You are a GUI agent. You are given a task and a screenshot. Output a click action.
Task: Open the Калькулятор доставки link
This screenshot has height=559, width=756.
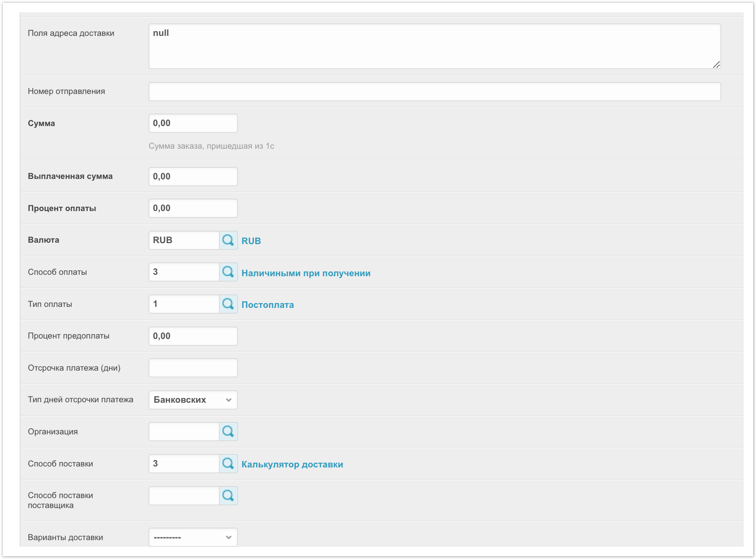click(x=292, y=465)
